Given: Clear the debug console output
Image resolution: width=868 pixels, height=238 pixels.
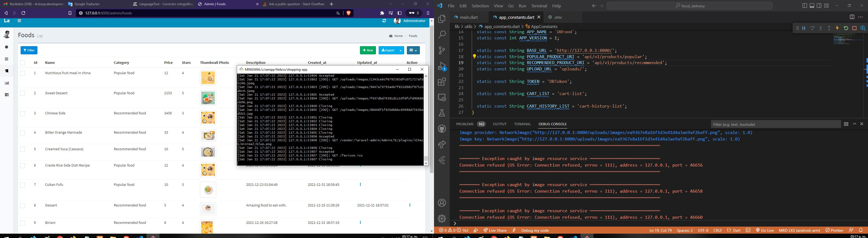Looking at the screenshot, I should click(x=846, y=124).
